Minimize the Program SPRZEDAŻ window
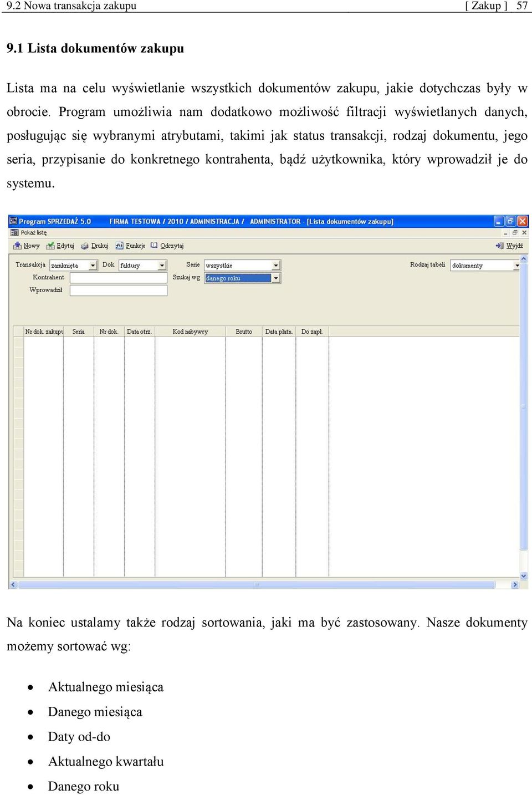This screenshot has height=795, width=532. (x=499, y=221)
